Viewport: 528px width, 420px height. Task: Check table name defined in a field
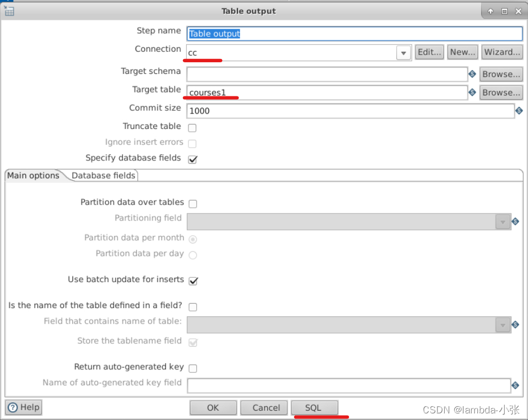[x=193, y=307]
